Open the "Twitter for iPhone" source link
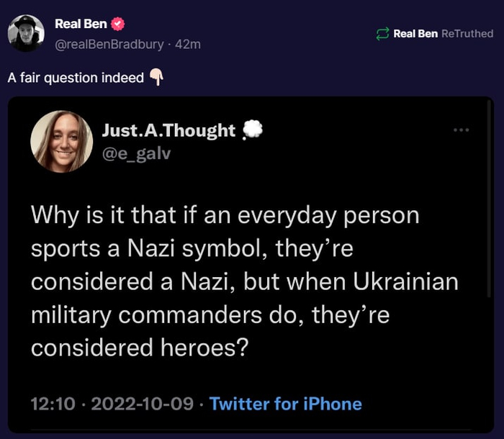The width and height of the screenshot is (504, 439). [286, 404]
